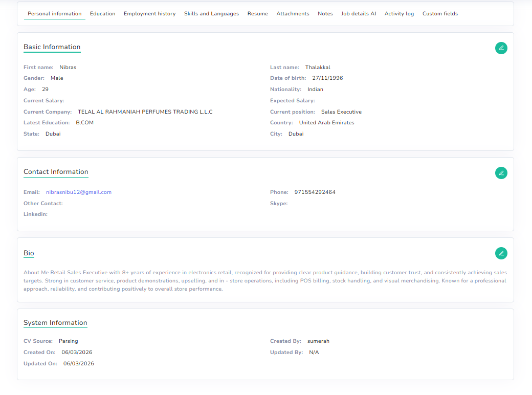The image size is (532, 395).
Task: Click the edit icon for Contact Information
Action: pos(501,173)
